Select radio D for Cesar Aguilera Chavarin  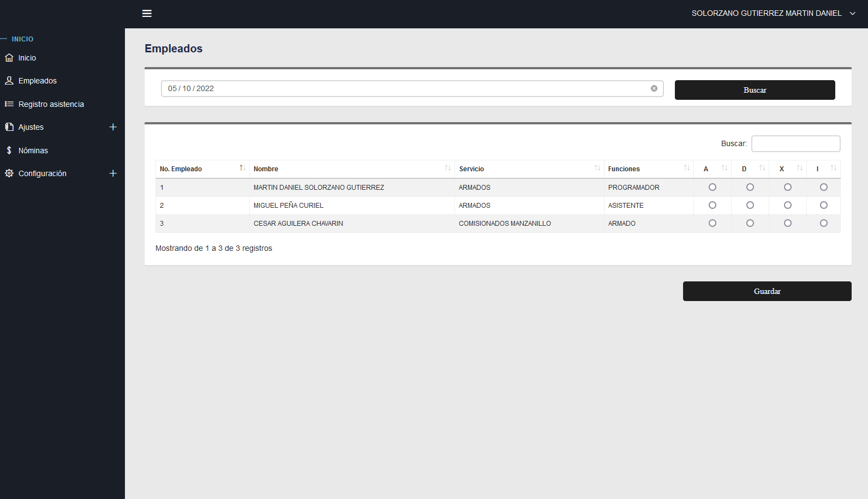click(750, 223)
